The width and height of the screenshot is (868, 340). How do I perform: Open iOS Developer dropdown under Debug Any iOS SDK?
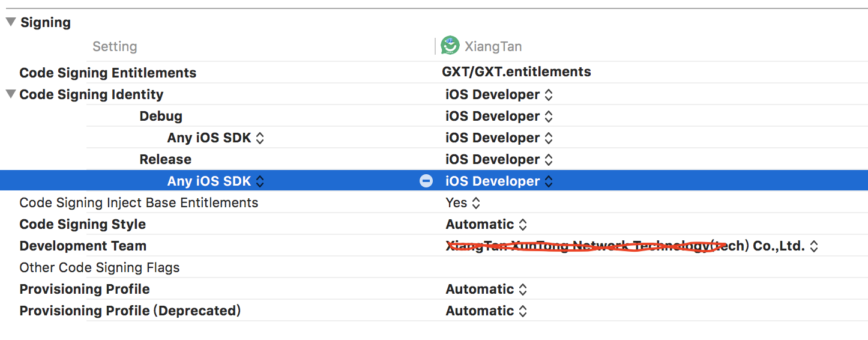tap(499, 138)
